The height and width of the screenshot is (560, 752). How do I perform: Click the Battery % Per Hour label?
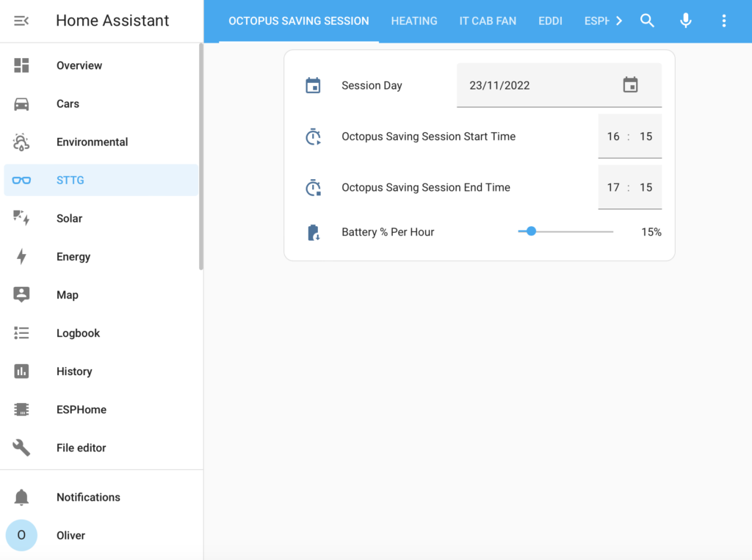(x=388, y=232)
